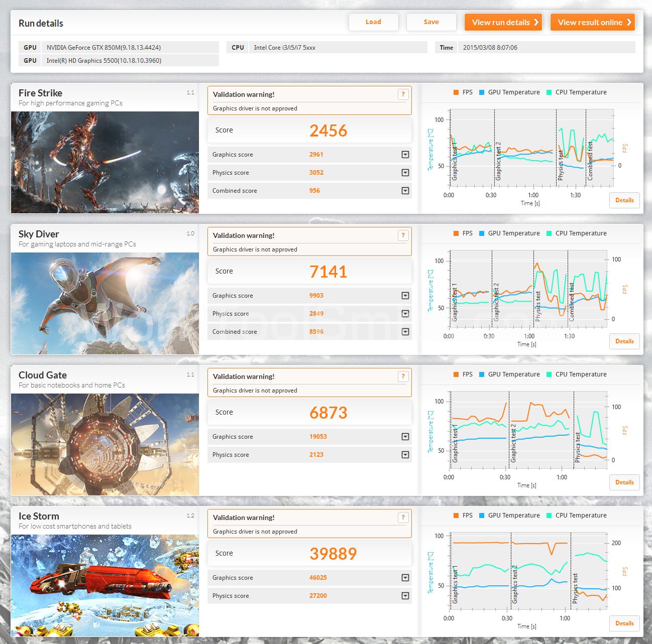Open Details for Fire Strike chart
Viewport: 652px width, 644px height.
pos(624,200)
